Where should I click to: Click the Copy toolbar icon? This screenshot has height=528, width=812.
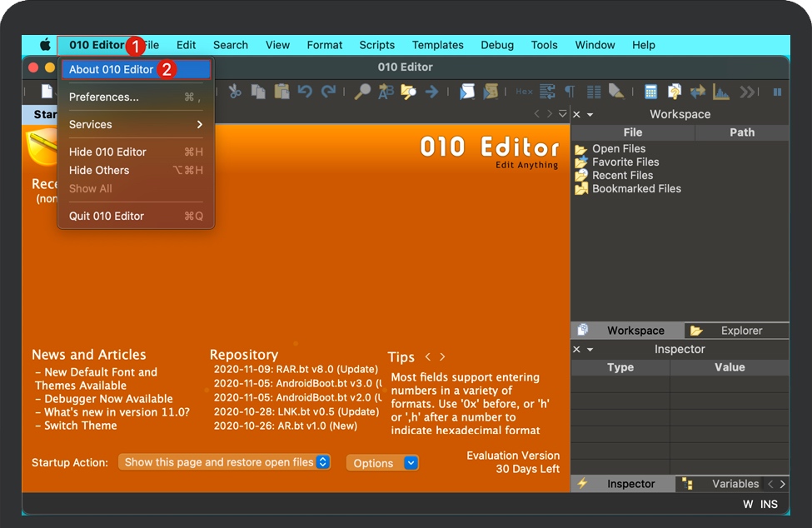click(258, 92)
